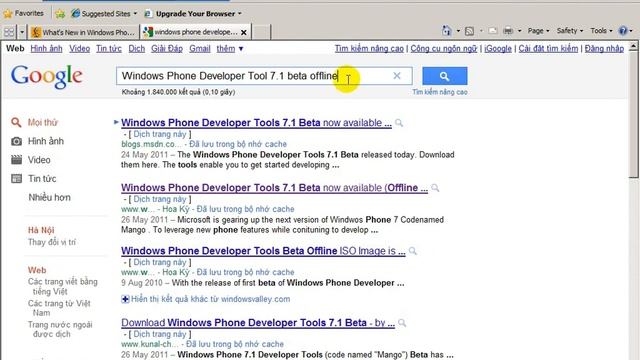Expand the tab list dropdown arrow

coord(22,31)
